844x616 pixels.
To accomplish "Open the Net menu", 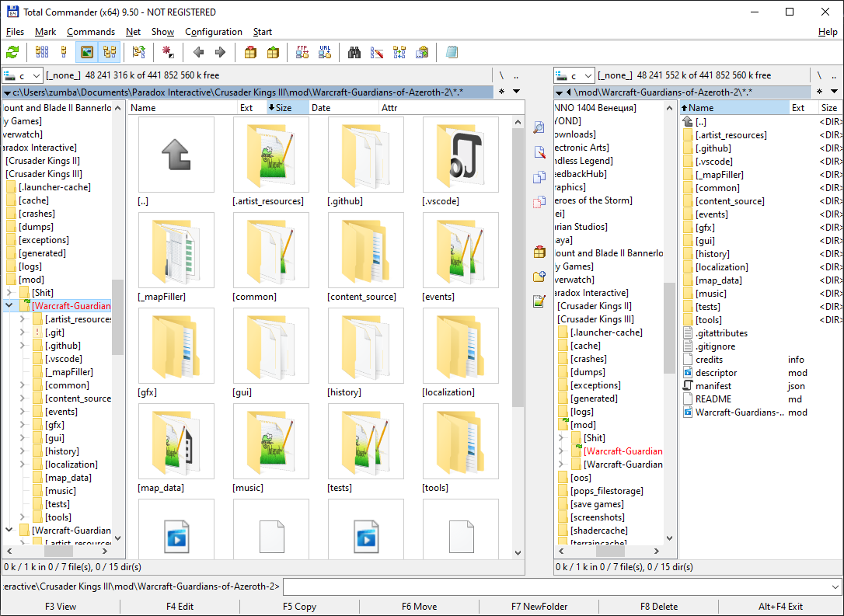I will click(x=133, y=32).
